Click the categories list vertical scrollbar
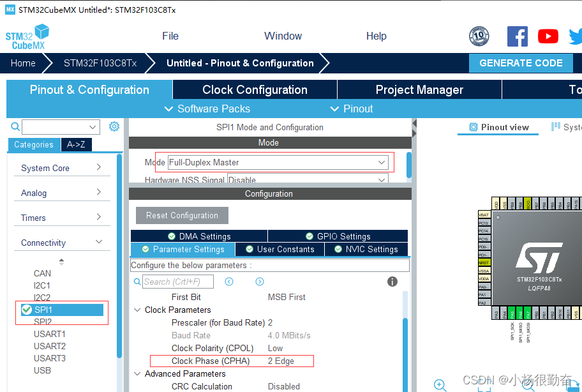Viewport: 582px width, 392px height. click(119, 256)
